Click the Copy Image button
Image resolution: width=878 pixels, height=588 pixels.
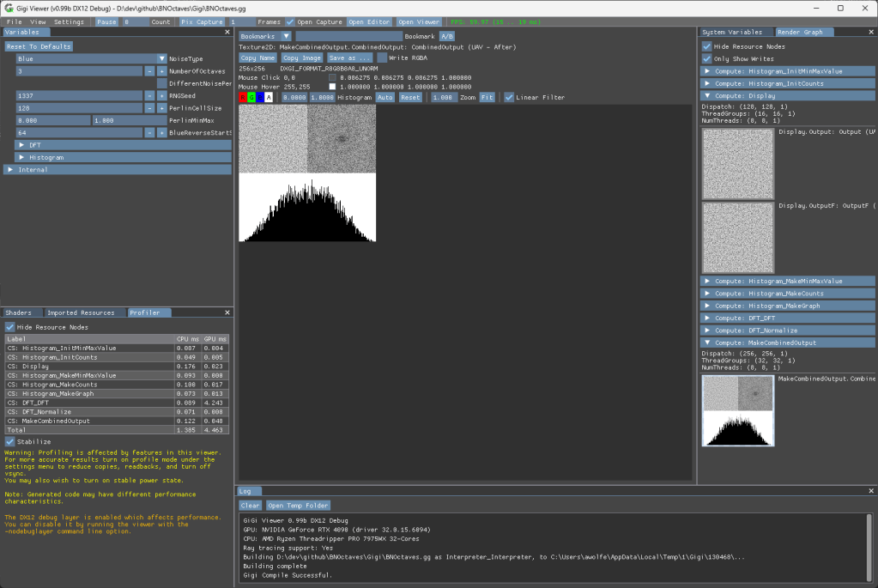[302, 58]
